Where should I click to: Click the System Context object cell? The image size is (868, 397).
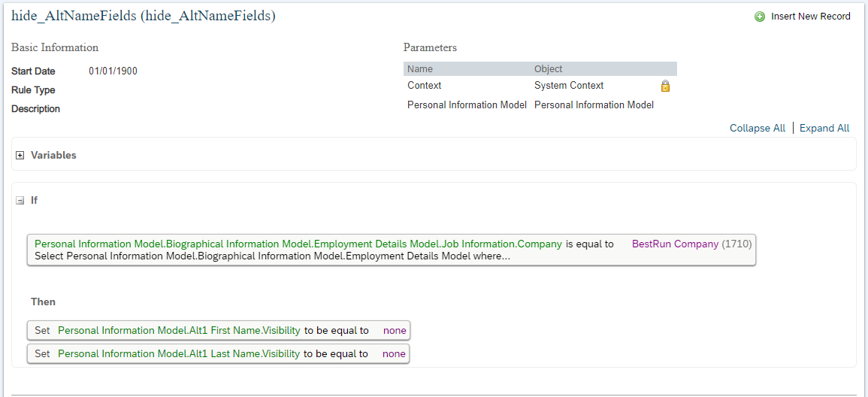(x=568, y=86)
